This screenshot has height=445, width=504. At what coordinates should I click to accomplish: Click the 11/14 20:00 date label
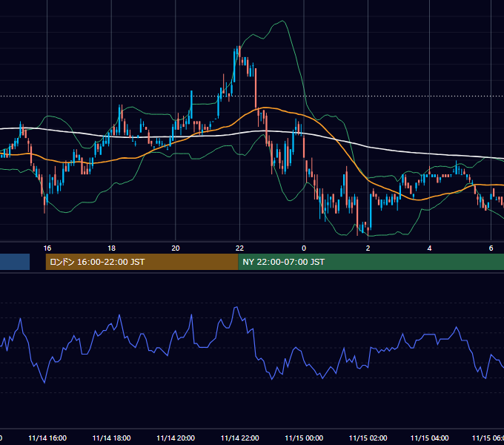pyautogui.click(x=176, y=438)
